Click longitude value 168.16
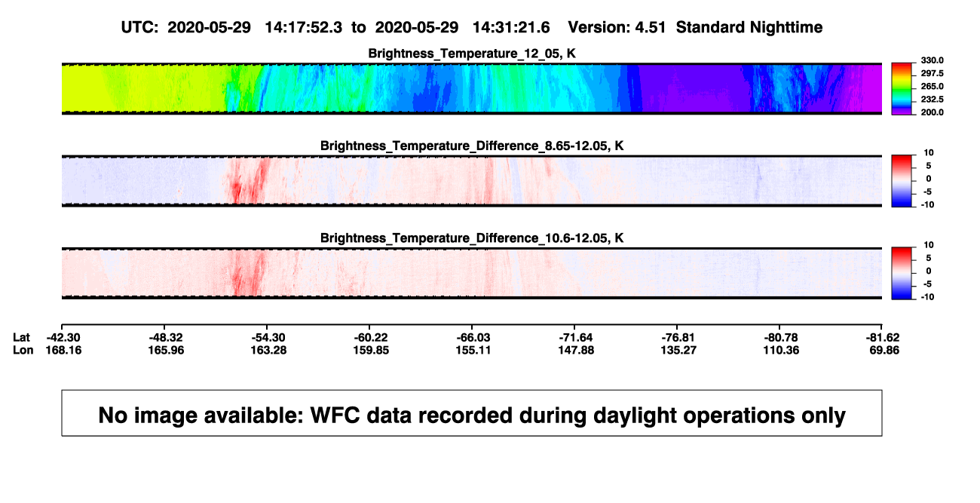980x503 pixels. click(x=62, y=350)
